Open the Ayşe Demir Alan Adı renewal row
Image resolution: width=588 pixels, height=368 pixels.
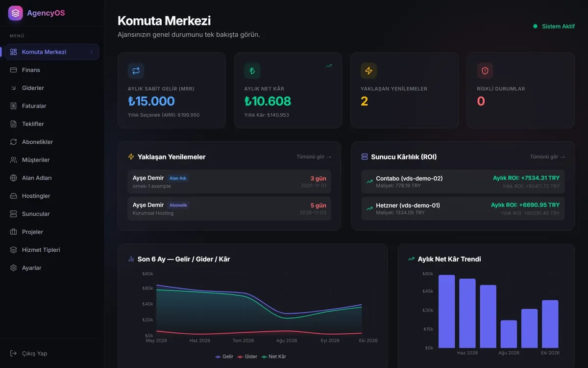229,182
